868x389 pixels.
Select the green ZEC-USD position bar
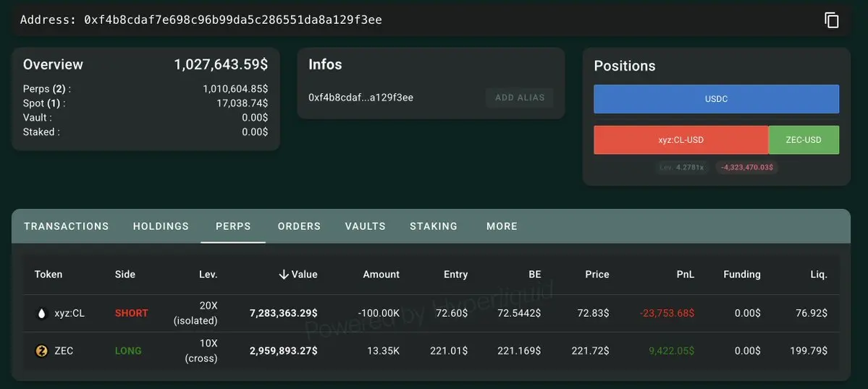click(x=804, y=140)
